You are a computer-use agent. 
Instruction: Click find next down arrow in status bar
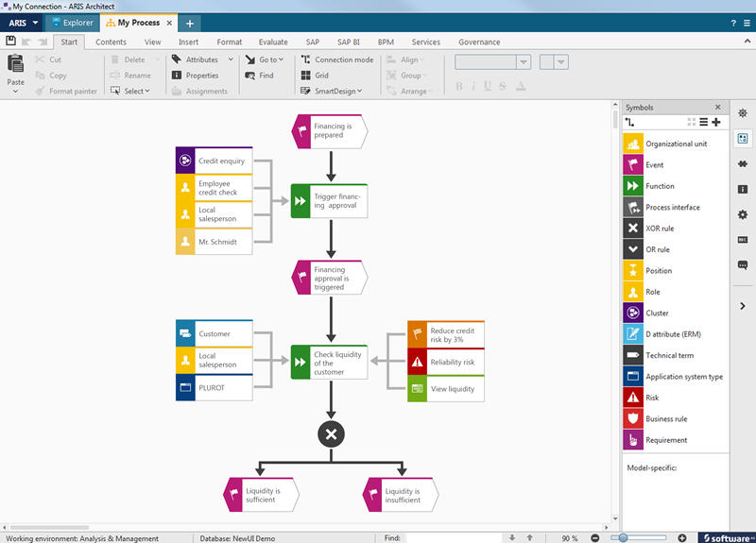[512, 537]
